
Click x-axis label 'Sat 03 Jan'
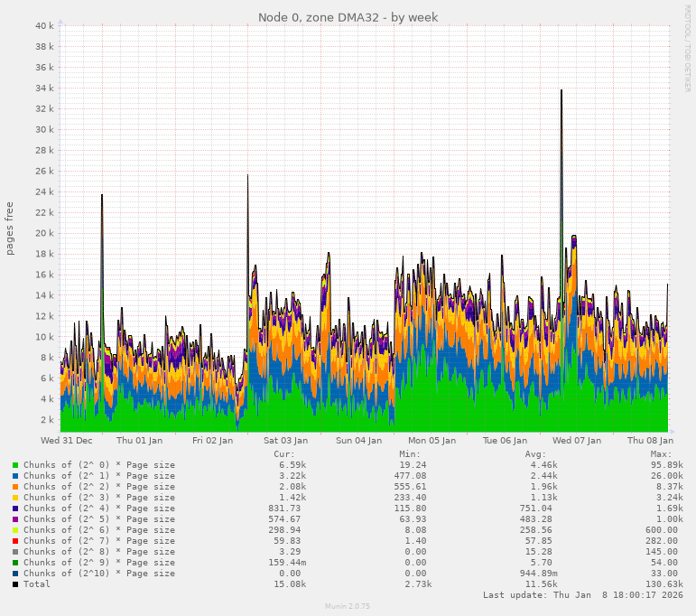(285, 441)
